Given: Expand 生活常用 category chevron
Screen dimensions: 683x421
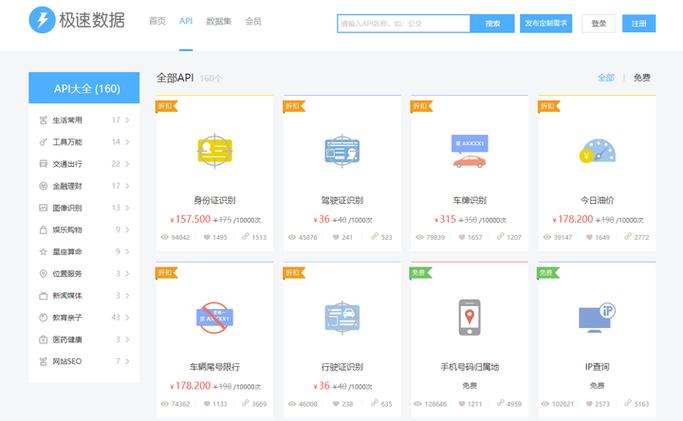Looking at the screenshot, I should (x=128, y=120).
